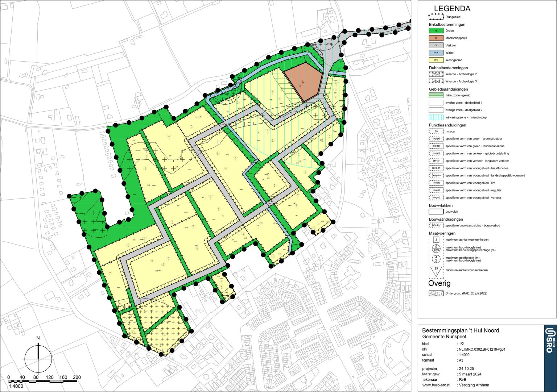
Task: Click the Bouwvlakken section heading
Action: pos(441,205)
